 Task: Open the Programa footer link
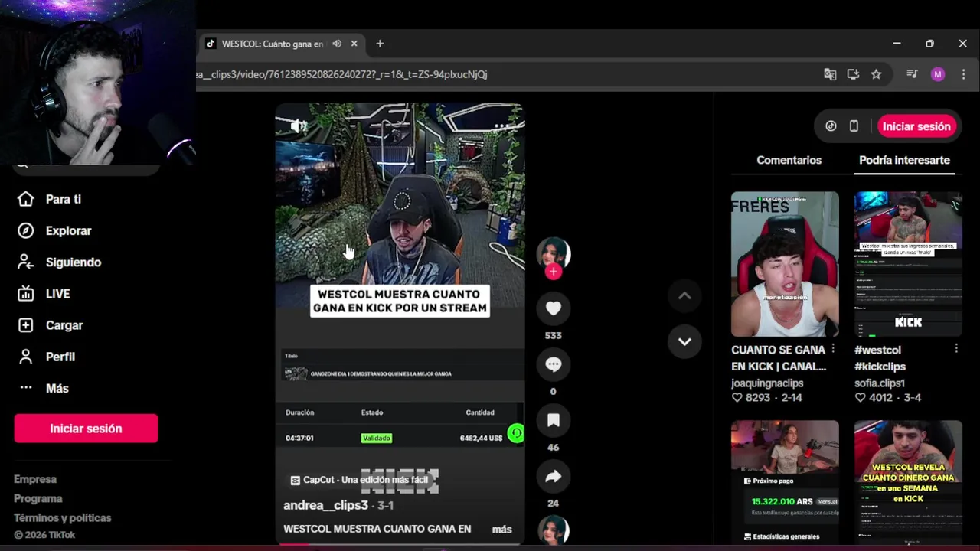38,498
